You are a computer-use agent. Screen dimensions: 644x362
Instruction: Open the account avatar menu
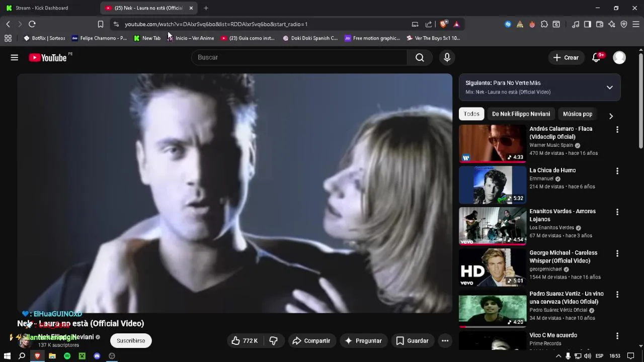[x=619, y=57]
